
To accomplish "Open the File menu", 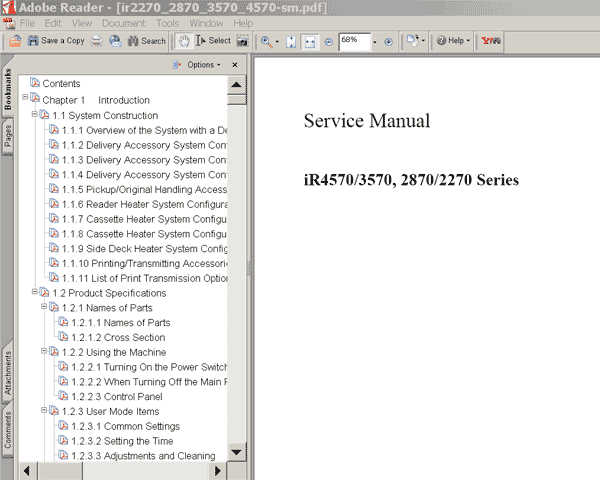I will tap(27, 23).
